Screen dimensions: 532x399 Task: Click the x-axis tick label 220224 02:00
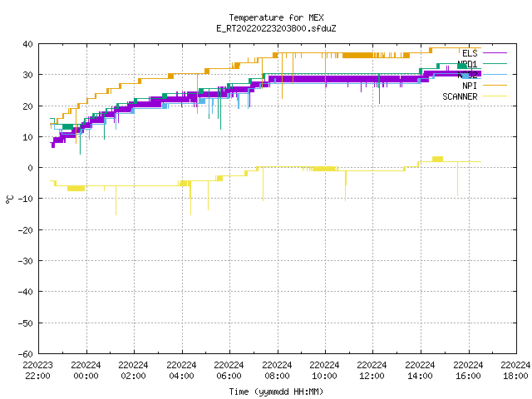tap(133, 371)
